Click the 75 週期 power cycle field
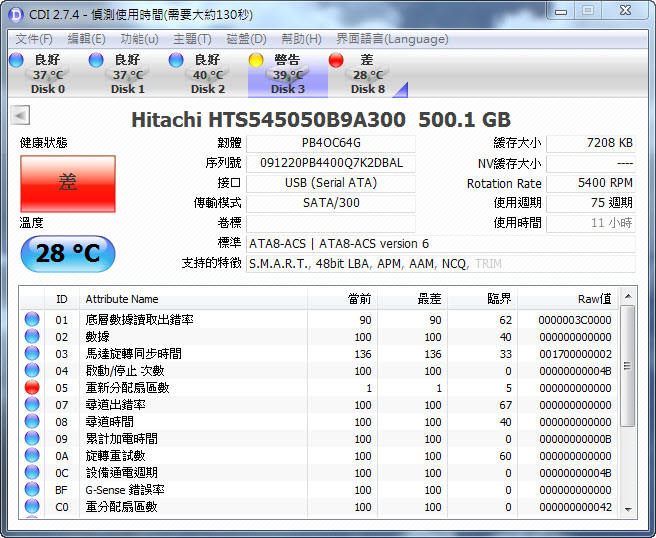Image resolution: width=656 pixels, height=538 pixels. pos(591,203)
